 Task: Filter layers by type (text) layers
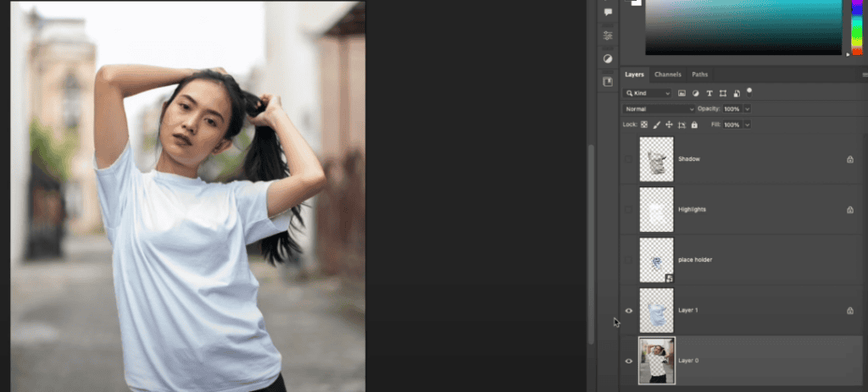coord(709,92)
